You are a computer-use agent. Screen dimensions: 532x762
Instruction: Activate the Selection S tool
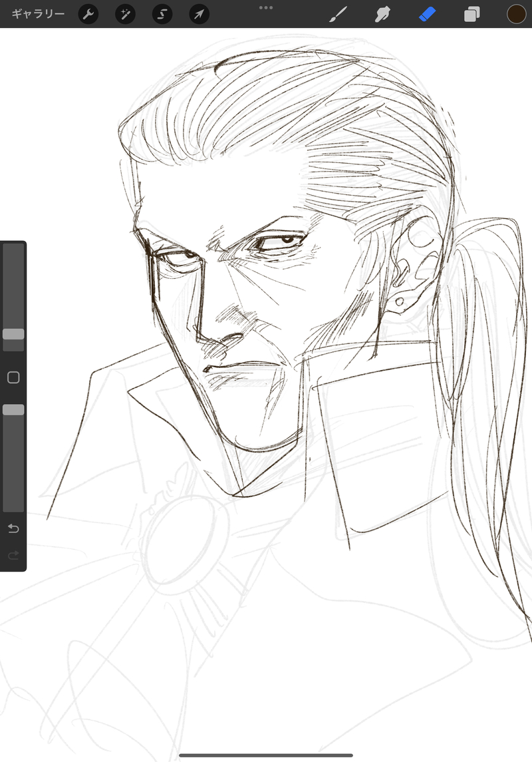pyautogui.click(x=162, y=14)
